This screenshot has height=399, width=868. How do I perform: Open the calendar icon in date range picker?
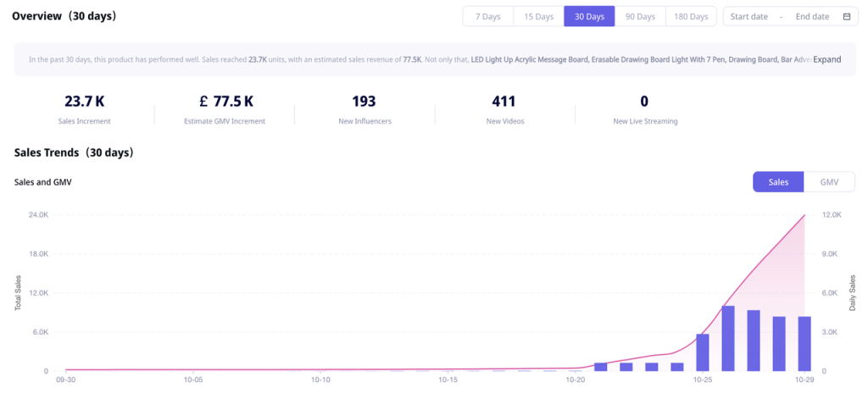847,17
